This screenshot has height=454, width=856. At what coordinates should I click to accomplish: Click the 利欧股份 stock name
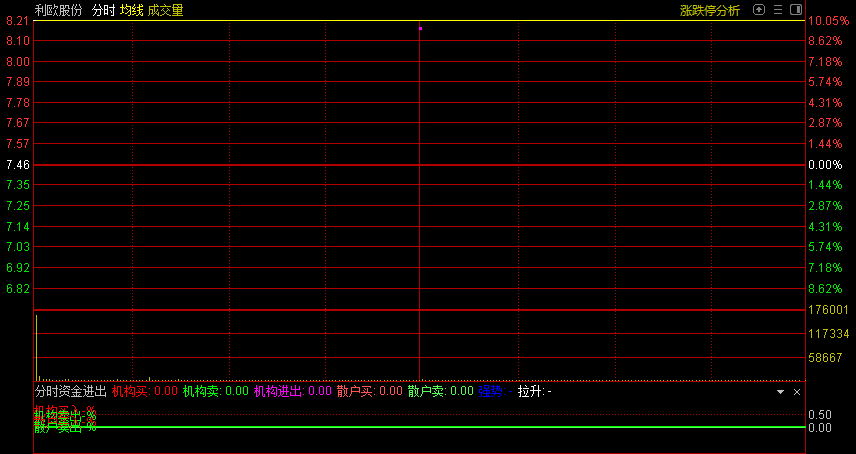(58, 10)
